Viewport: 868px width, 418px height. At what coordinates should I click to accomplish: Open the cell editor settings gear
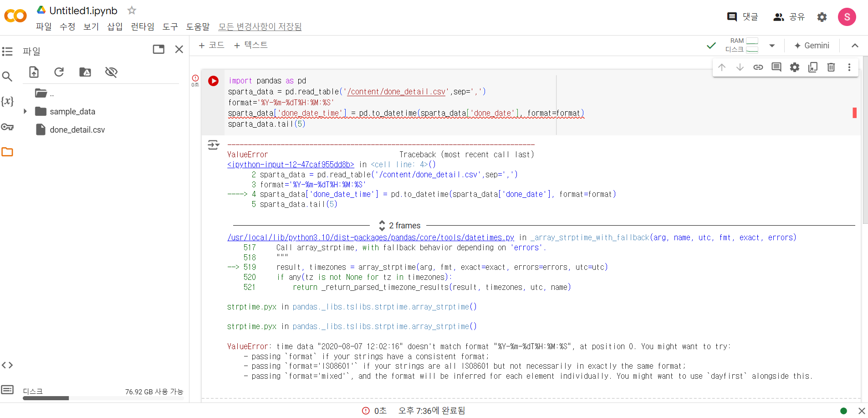tap(795, 67)
